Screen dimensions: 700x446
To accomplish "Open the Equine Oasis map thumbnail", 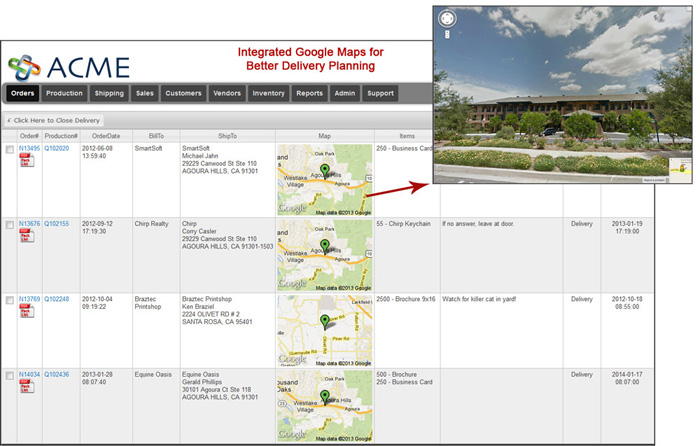I will coord(325,406).
